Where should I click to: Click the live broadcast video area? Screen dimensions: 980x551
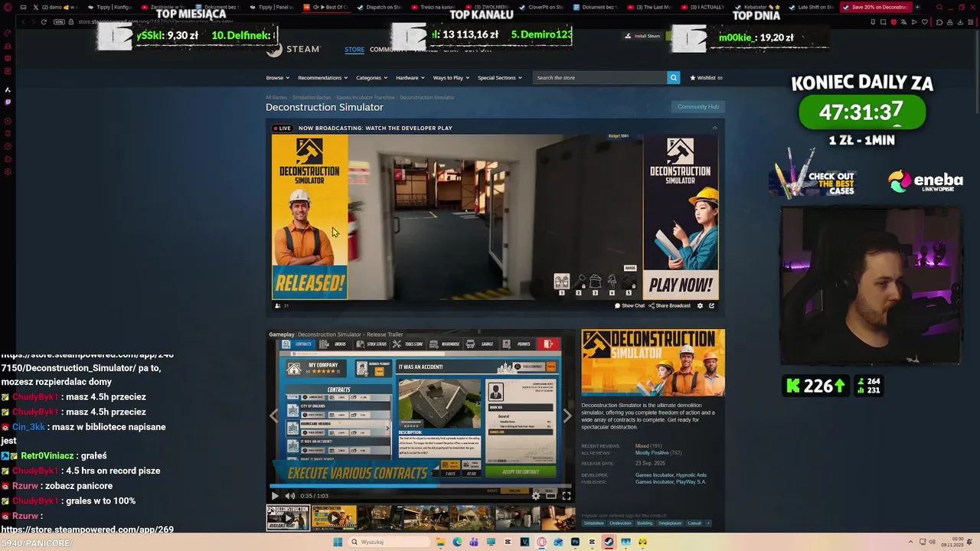(x=495, y=217)
